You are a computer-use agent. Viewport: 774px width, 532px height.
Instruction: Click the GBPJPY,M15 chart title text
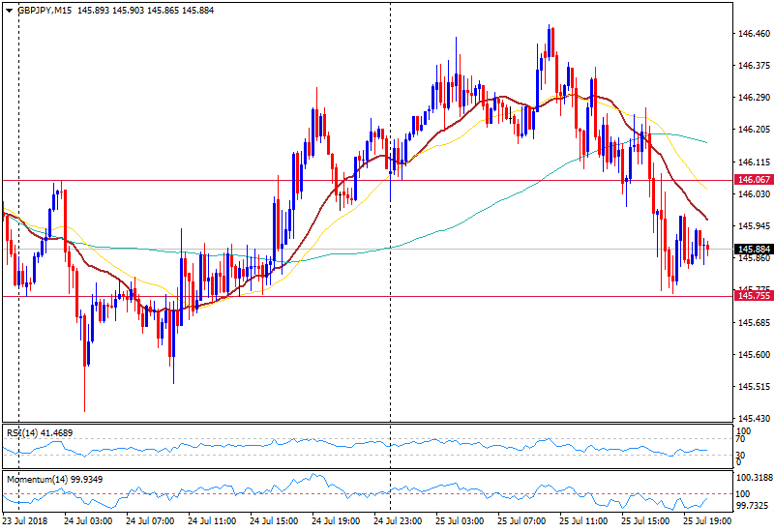[x=46, y=9]
